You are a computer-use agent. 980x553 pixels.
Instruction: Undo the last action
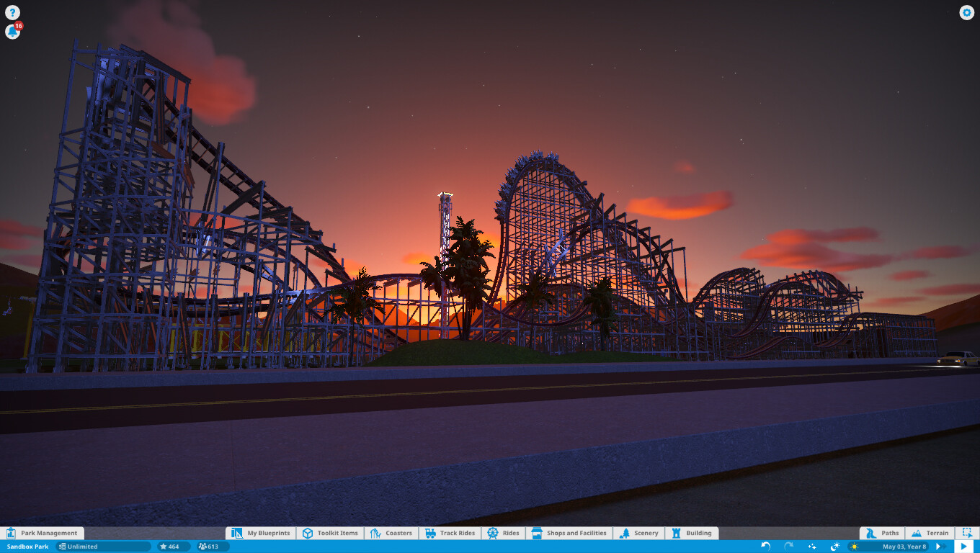pos(765,547)
